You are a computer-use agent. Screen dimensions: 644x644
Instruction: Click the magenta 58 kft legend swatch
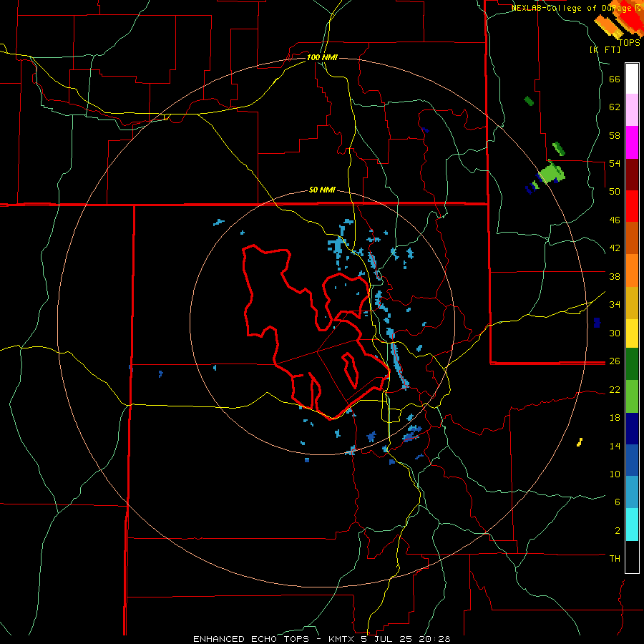pyautogui.click(x=632, y=142)
